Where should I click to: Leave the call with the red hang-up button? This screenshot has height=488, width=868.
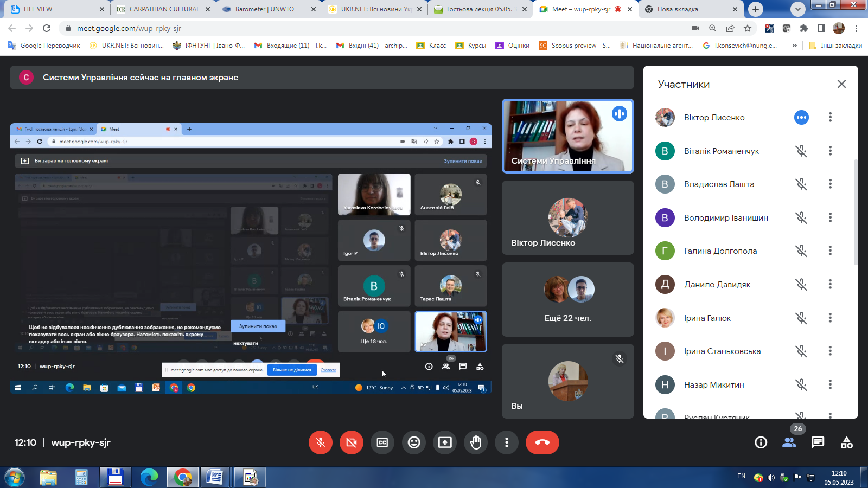point(542,442)
